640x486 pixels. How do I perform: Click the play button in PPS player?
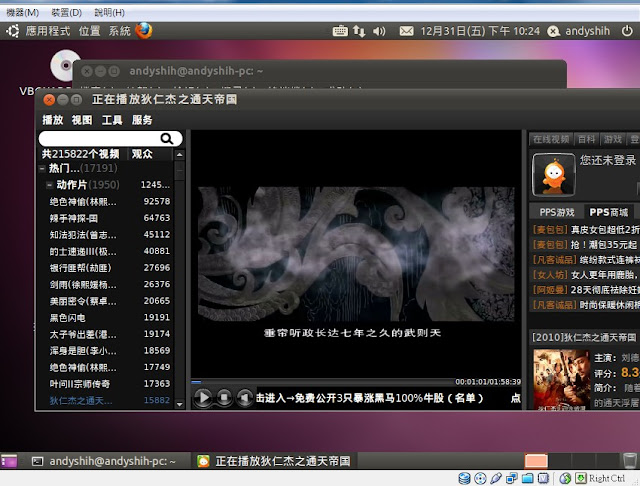tap(203, 397)
